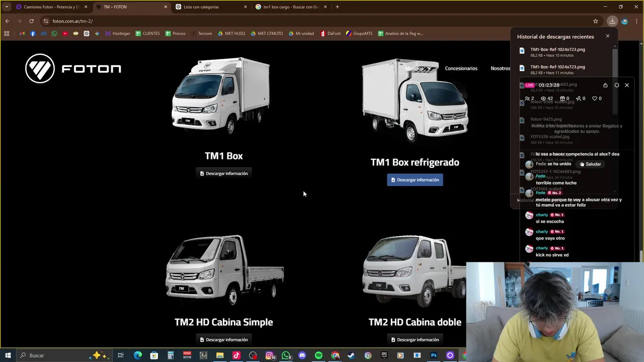The height and width of the screenshot is (362, 644).
Task: Open Discord from taskbar
Action: pos(302,355)
